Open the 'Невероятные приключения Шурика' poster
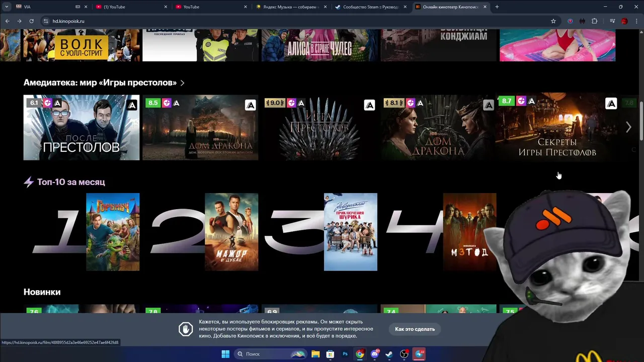 [x=351, y=232]
